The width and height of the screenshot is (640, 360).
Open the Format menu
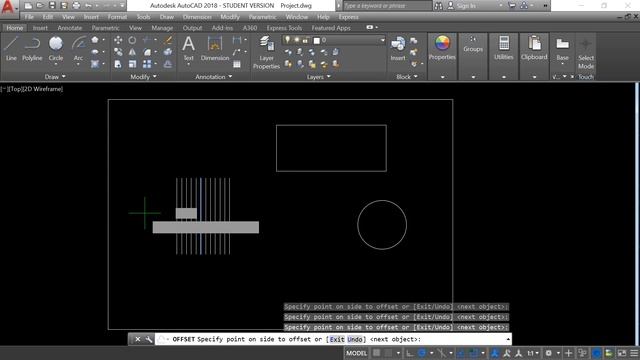tap(117, 17)
